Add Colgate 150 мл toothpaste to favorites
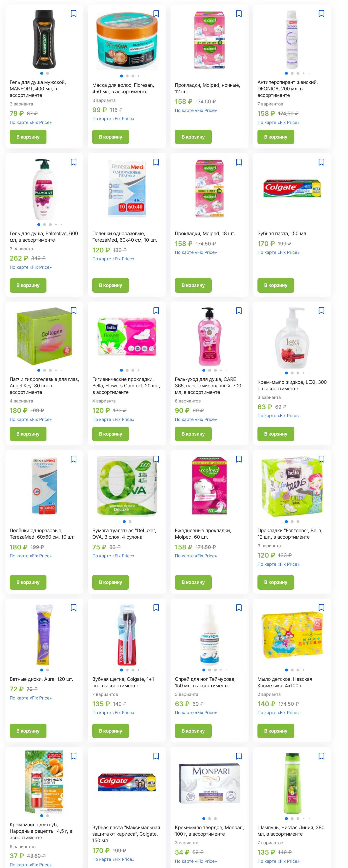 point(321,162)
